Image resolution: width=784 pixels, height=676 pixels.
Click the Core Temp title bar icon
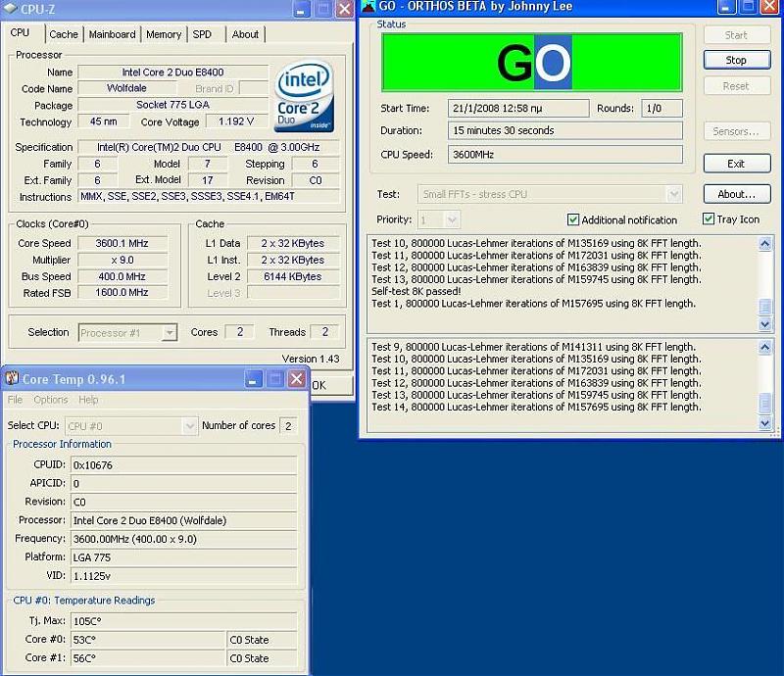point(12,378)
